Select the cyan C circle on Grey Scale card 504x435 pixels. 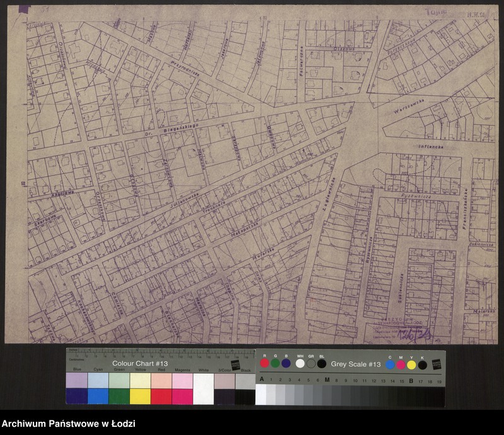(x=391, y=364)
